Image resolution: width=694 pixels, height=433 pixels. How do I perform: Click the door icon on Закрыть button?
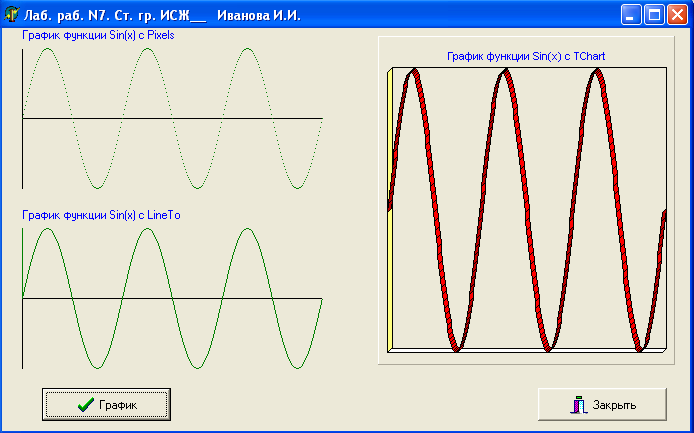click(578, 405)
